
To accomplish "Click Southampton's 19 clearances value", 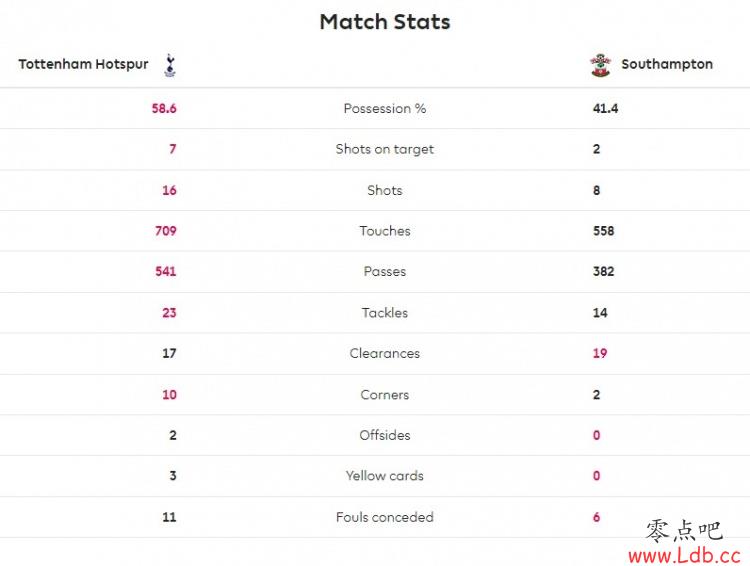I will click(600, 354).
